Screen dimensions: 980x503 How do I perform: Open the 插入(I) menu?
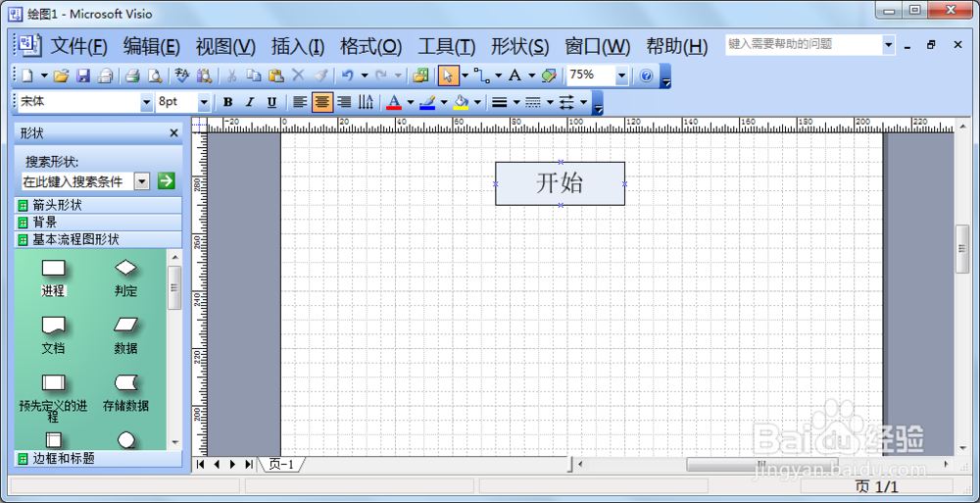(298, 47)
